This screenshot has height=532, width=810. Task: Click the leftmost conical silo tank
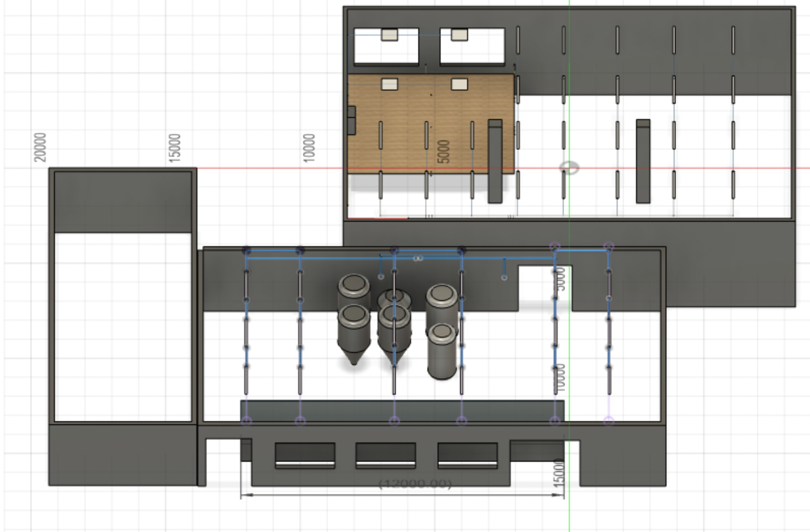pyautogui.click(x=353, y=333)
